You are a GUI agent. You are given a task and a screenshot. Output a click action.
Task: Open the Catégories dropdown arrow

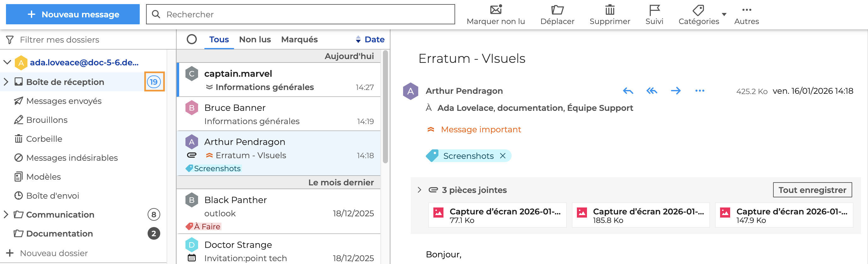724,15
